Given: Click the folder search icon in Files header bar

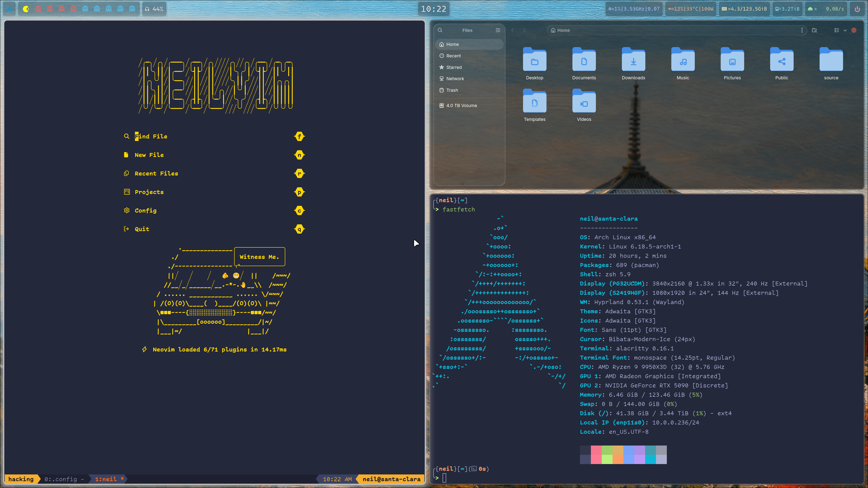Looking at the screenshot, I should coord(814,30).
